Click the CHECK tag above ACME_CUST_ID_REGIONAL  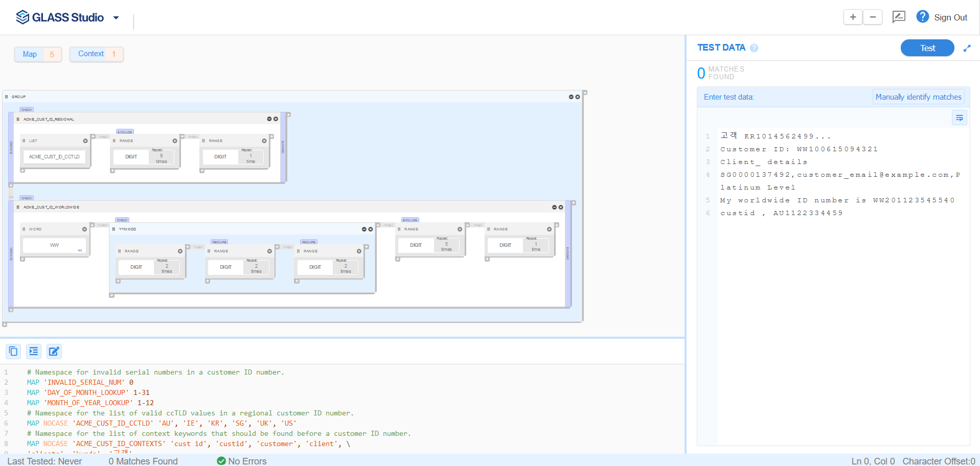pos(27,109)
